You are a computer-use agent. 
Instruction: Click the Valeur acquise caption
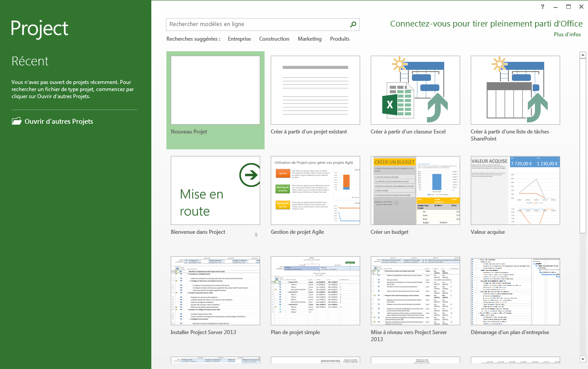click(x=488, y=232)
